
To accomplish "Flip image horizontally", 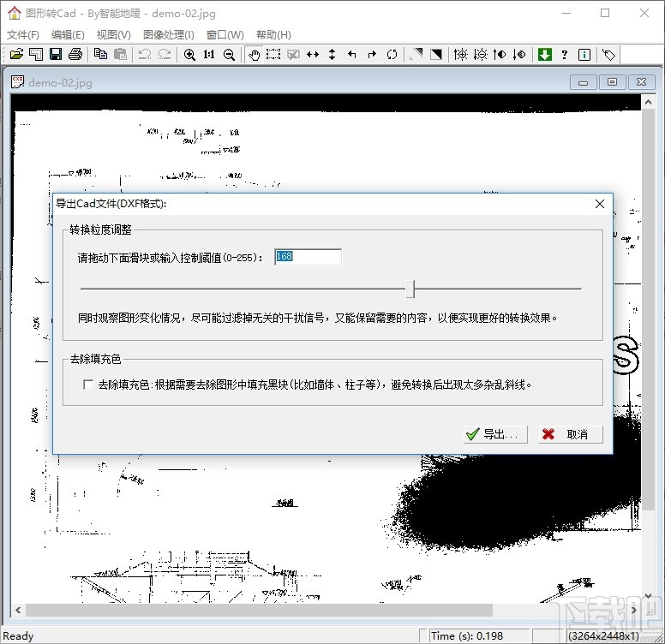I will 313,54.
